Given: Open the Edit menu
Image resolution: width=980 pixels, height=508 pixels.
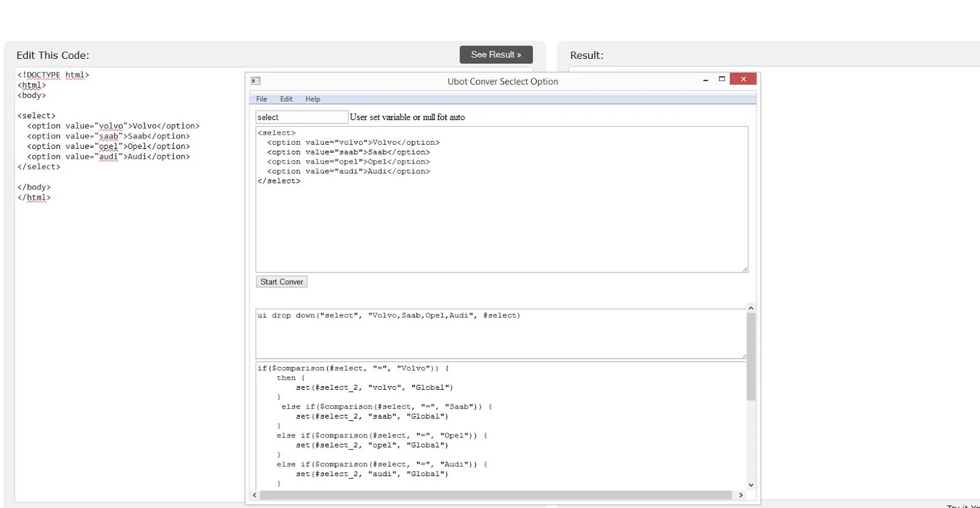Looking at the screenshot, I should click(x=286, y=99).
